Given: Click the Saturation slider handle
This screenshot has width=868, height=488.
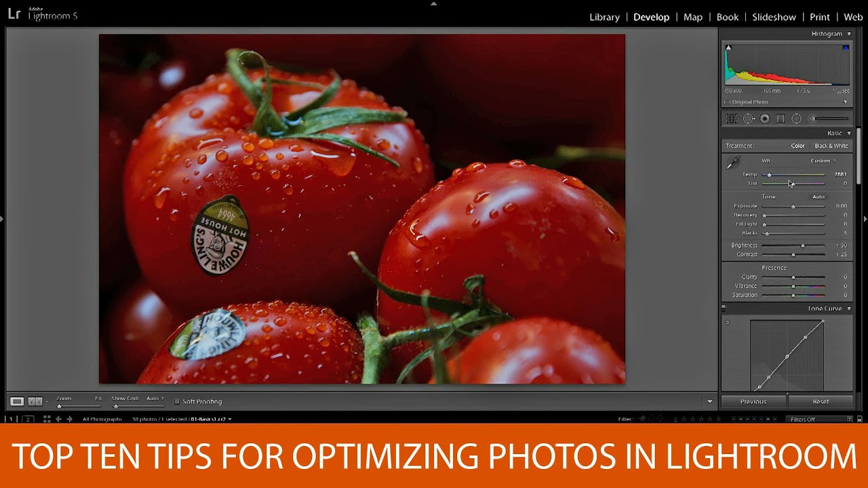Looking at the screenshot, I should pos(793,296).
